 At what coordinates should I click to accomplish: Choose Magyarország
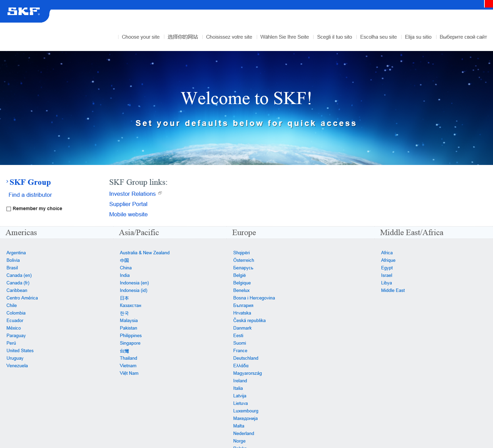click(248, 373)
